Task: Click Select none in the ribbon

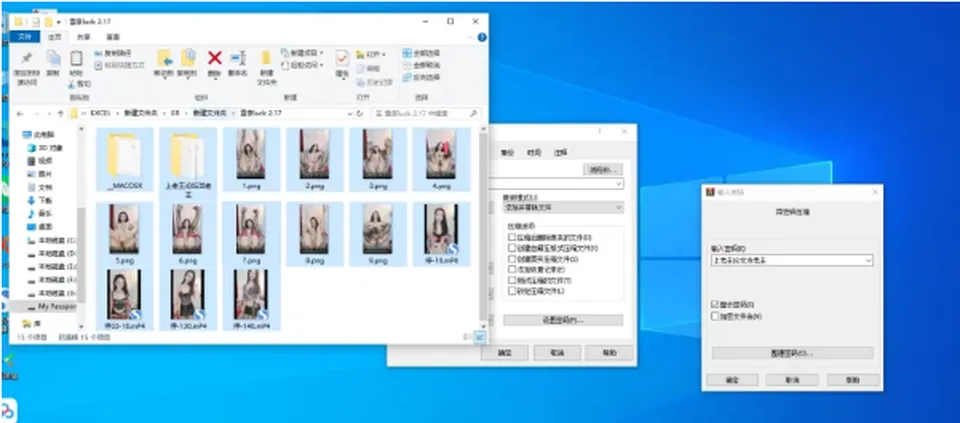Action: click(x=422, y=65)
